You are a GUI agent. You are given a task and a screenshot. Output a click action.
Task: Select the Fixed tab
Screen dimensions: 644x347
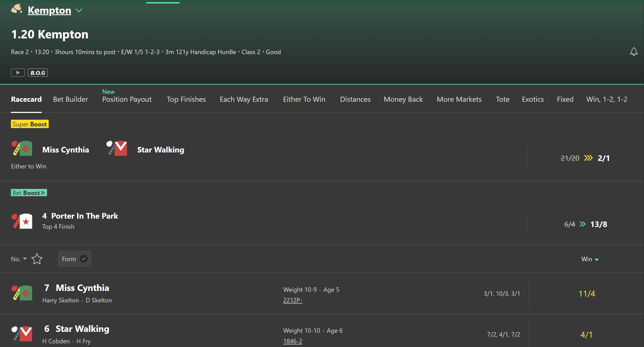565,99
